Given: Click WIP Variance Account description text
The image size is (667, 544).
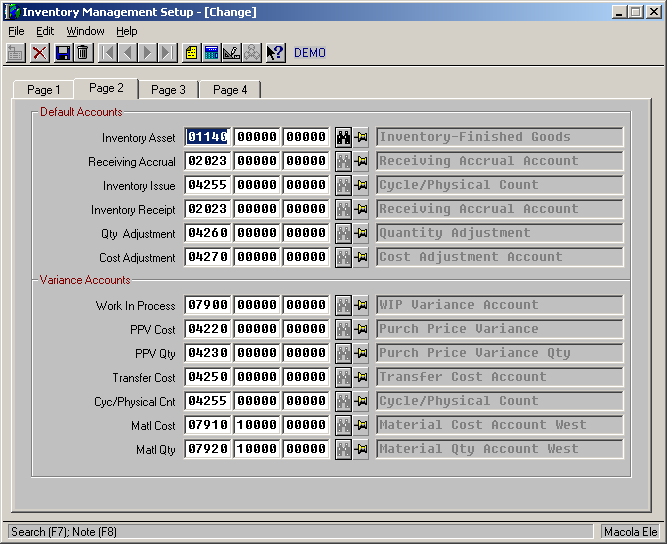Looking at the screenshot, I should pyautogui.click(x=459, y=305).
